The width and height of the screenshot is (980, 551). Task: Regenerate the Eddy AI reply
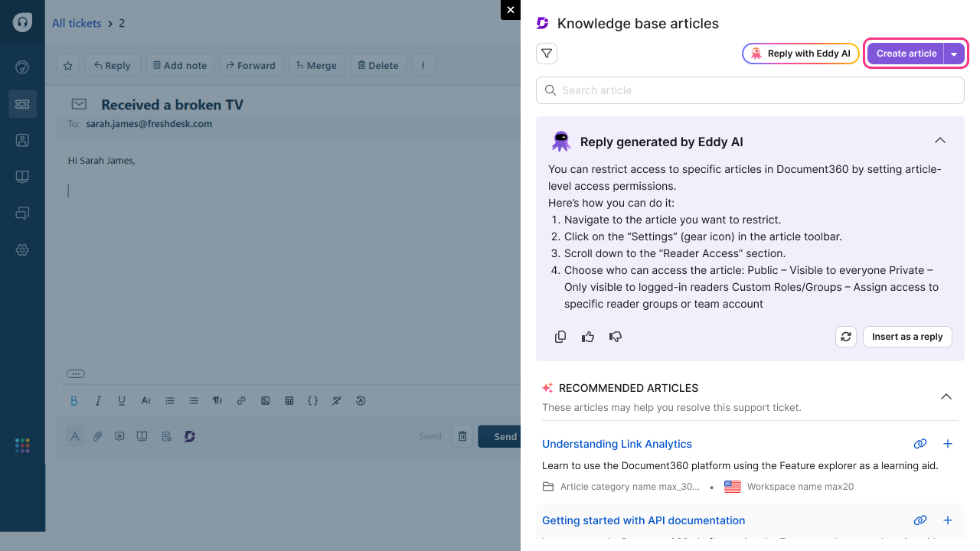[846, 337]
